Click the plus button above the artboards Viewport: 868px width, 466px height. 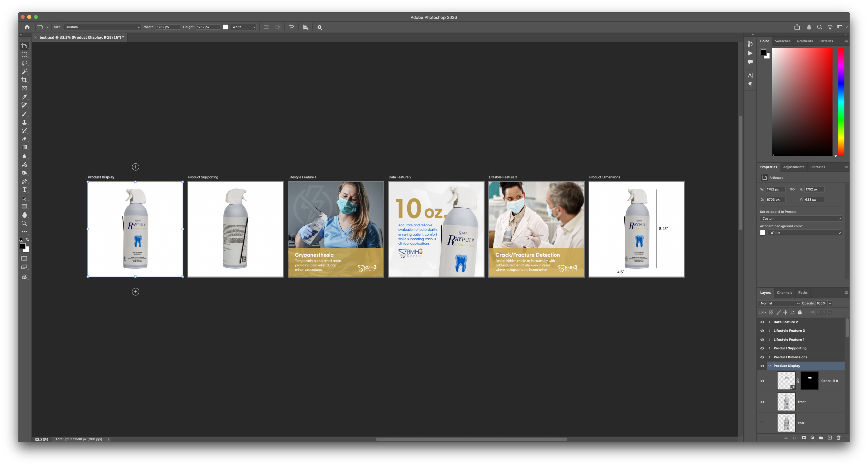click(x=135, y=166)
